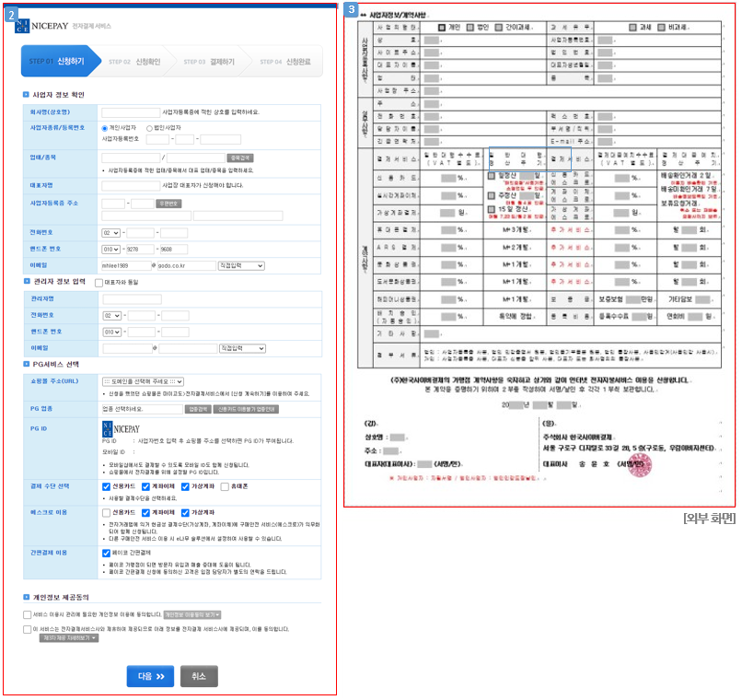Viewport: 742px width, 700px height.
Task: Open manager phone area code dropdown
Action: click(x=112, y=316)
